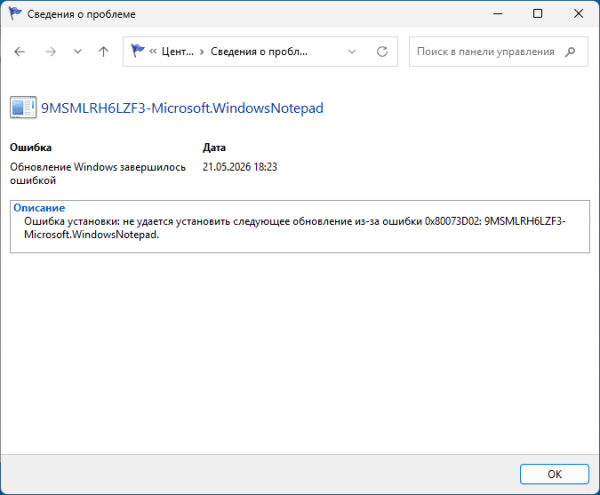
Task: Click the flag icon in address bar
Action: 137,51
